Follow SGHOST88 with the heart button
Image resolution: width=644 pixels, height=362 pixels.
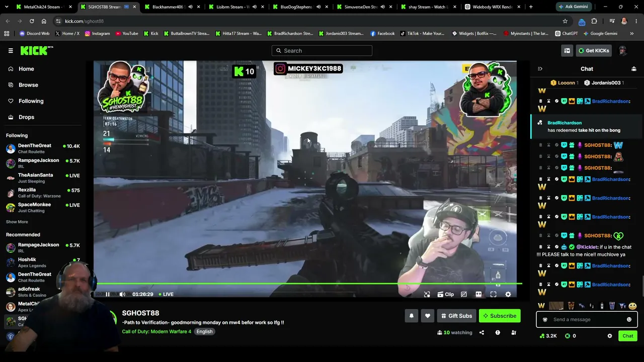pyautogui.click(x=428, y=316)
